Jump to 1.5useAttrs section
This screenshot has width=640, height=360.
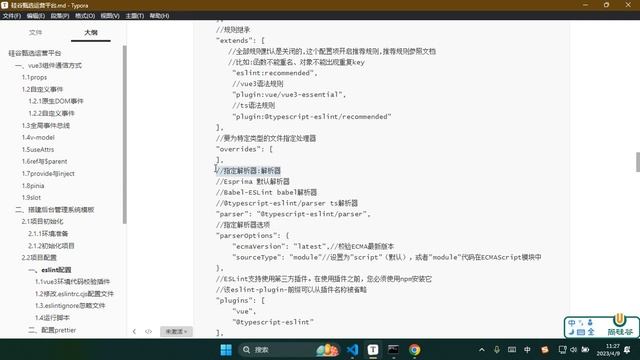pyautogui.click(x=38, y=149)
